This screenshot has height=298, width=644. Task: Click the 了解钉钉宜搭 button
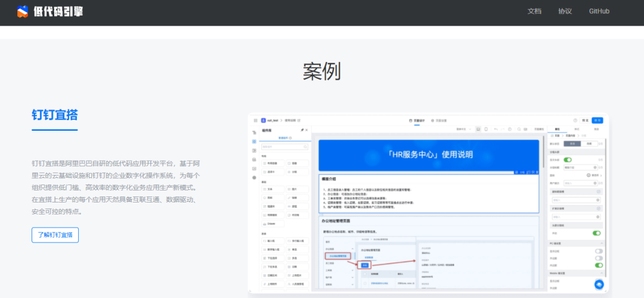55,235
